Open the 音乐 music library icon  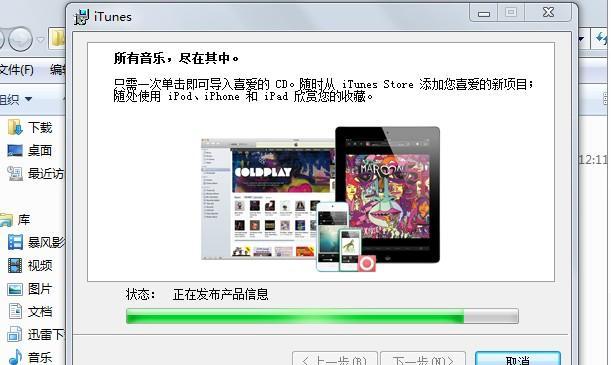coord(15,357)
